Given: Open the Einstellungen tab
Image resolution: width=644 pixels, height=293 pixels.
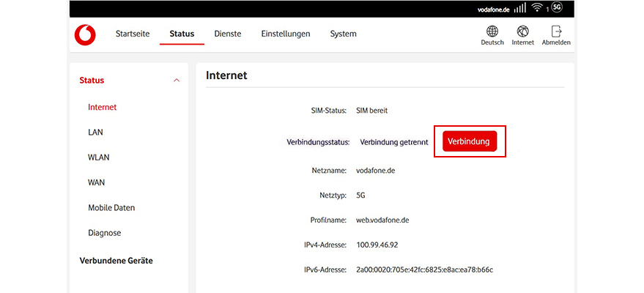Looking at the screenshot, I should [286, 34].
